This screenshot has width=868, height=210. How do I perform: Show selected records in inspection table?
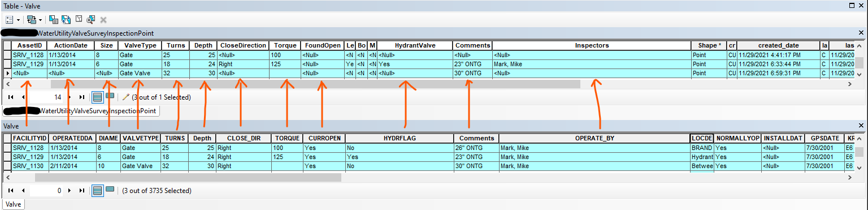coord(110,96)
